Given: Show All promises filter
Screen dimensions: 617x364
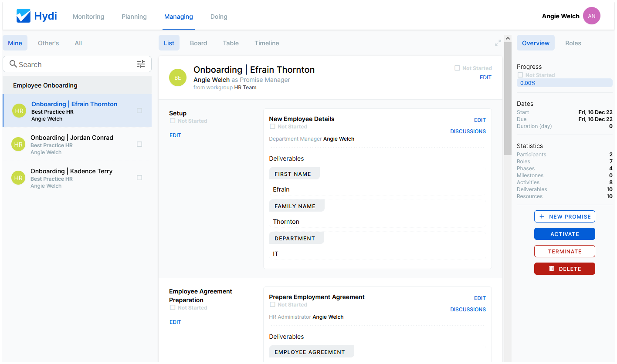Looking at the screenshot, I should tap(78, 43).
